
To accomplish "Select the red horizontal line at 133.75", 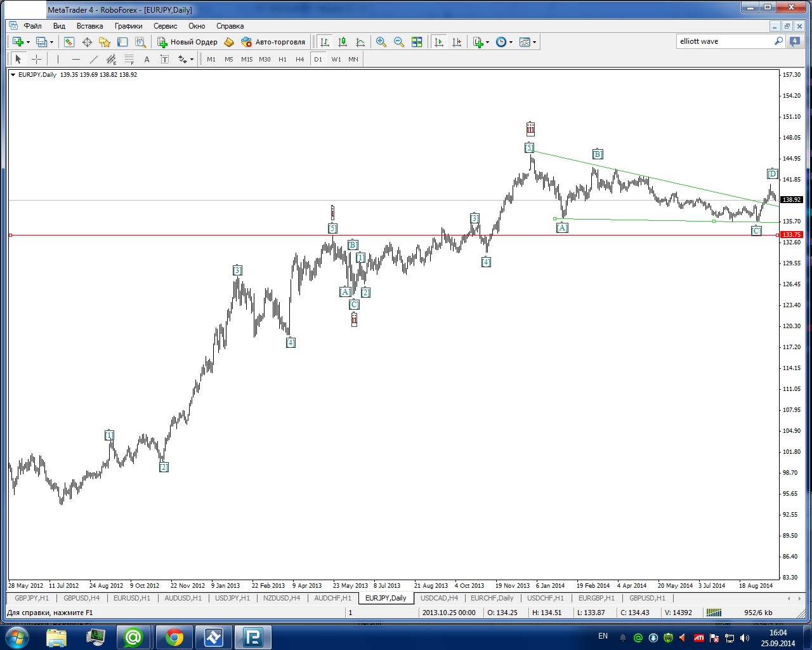I will pyautogui.click(x=393, y=235).
